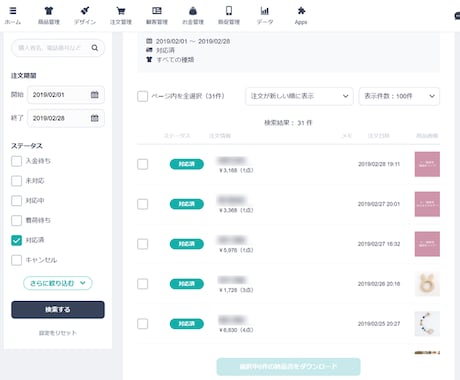Image resolution: width=460 pixels, height=380 pixels.
Task: Click the 開始 date field showing 2019/02/01
Action: (66, 95)
